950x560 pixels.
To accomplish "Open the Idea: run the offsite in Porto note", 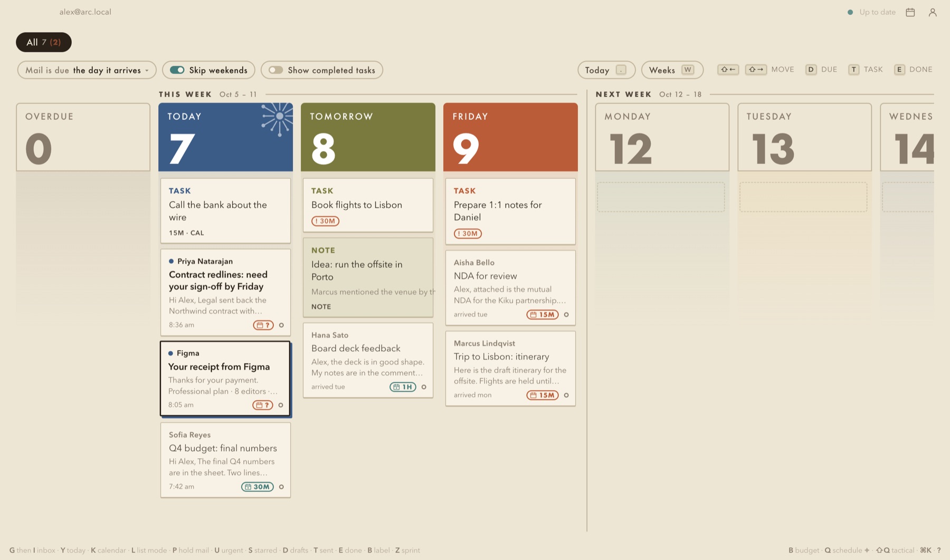I will 368,277.
